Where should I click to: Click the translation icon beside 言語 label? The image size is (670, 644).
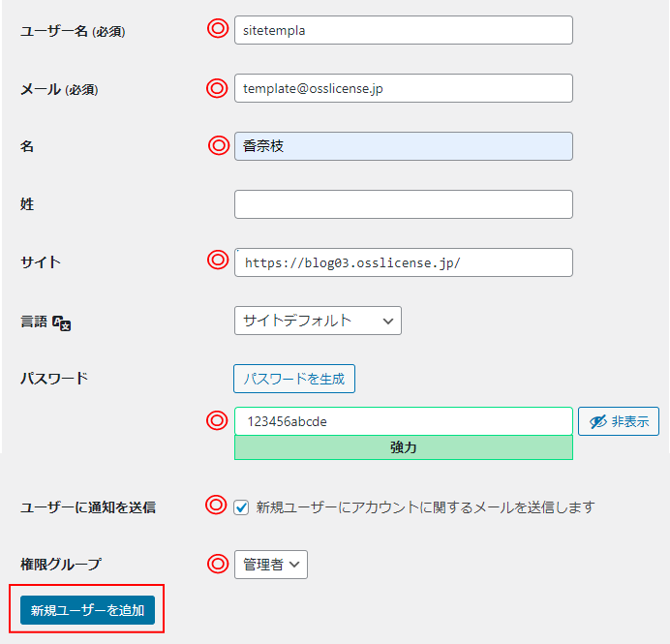click(x=62, y=323)
